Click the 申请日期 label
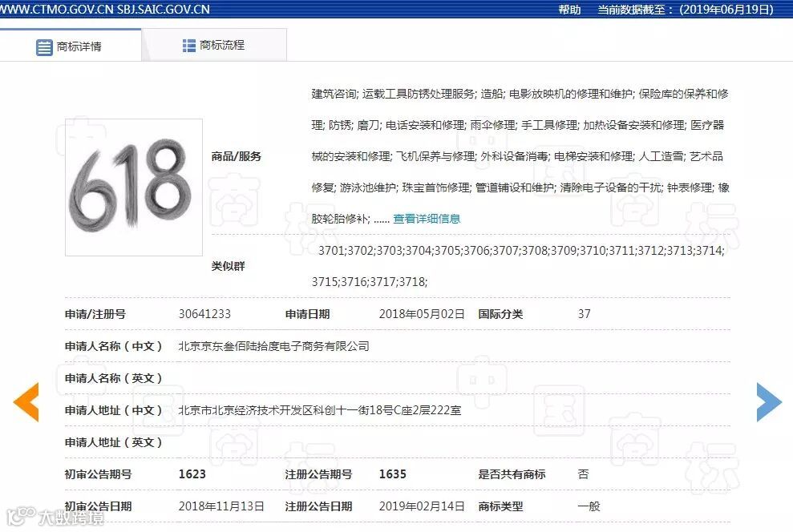The height and width of the screenshot is (532, 793). point(307,314)
